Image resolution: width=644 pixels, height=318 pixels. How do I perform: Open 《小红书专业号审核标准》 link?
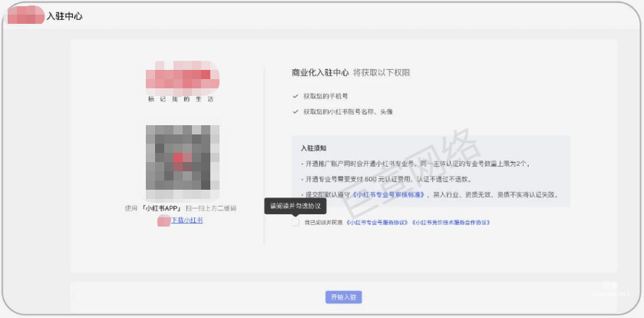point(390,195)
